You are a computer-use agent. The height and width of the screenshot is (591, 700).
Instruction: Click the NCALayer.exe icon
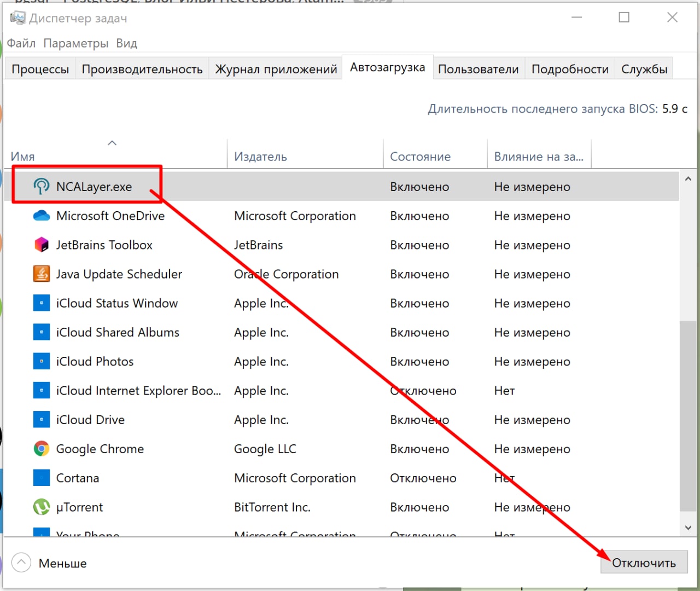41,187
